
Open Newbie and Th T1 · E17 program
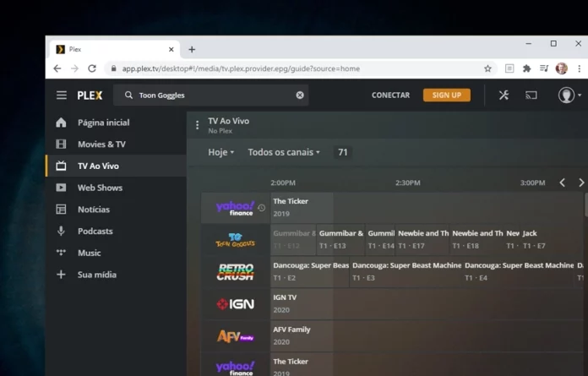[x=422, y=240]
